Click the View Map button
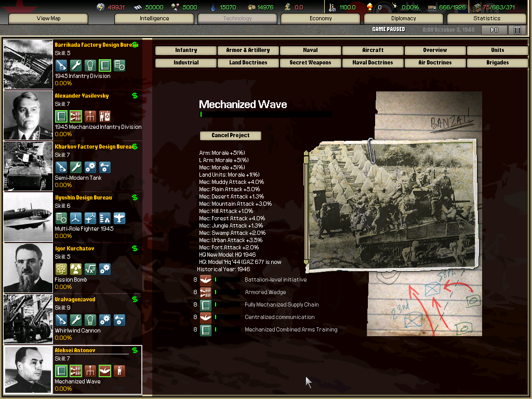The width and height of the screenshot is (532, 399). (49, 19)
